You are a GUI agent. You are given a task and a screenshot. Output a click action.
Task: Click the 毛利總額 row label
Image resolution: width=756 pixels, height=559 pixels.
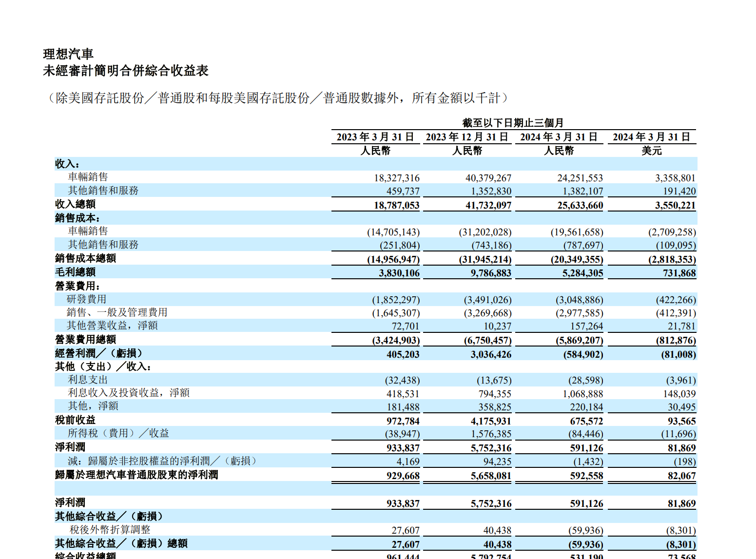click(75, 272)
